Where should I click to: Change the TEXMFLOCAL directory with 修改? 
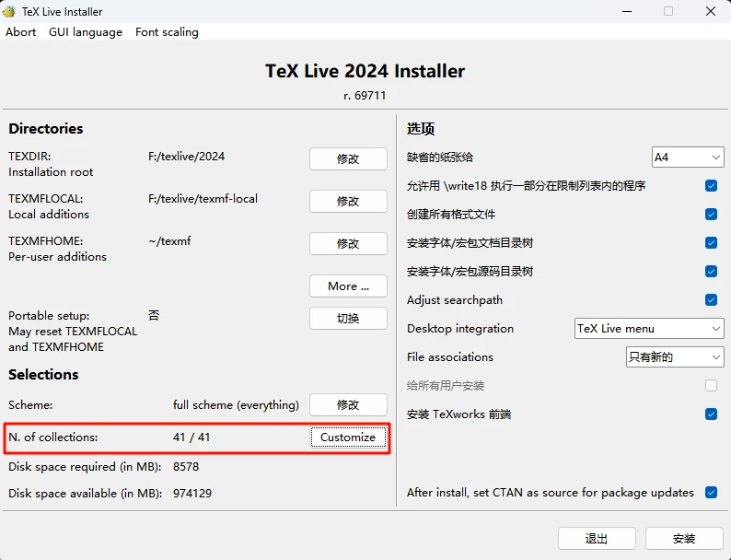348,201
